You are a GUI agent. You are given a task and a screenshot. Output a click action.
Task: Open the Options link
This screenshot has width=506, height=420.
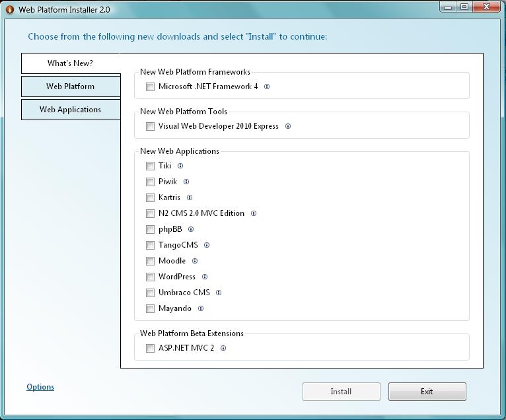point(40,387)
